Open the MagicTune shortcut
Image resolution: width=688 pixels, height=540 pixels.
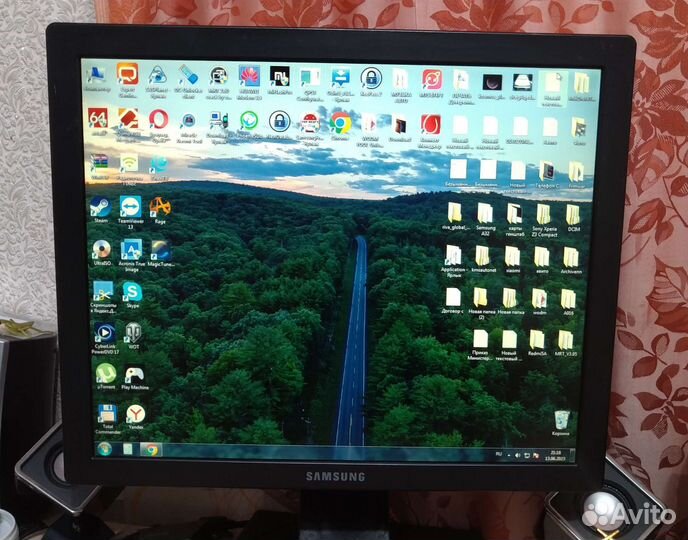[x=161, y=253]
